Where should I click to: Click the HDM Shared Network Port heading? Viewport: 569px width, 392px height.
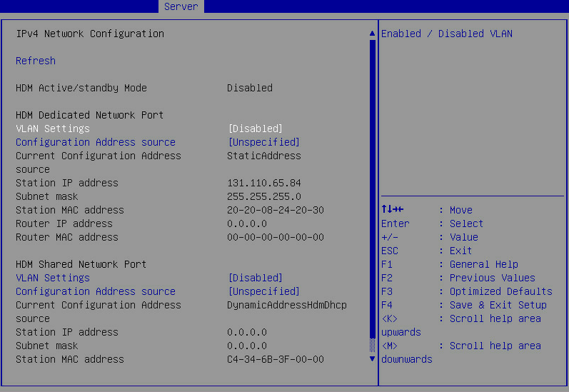click(81, 264)
